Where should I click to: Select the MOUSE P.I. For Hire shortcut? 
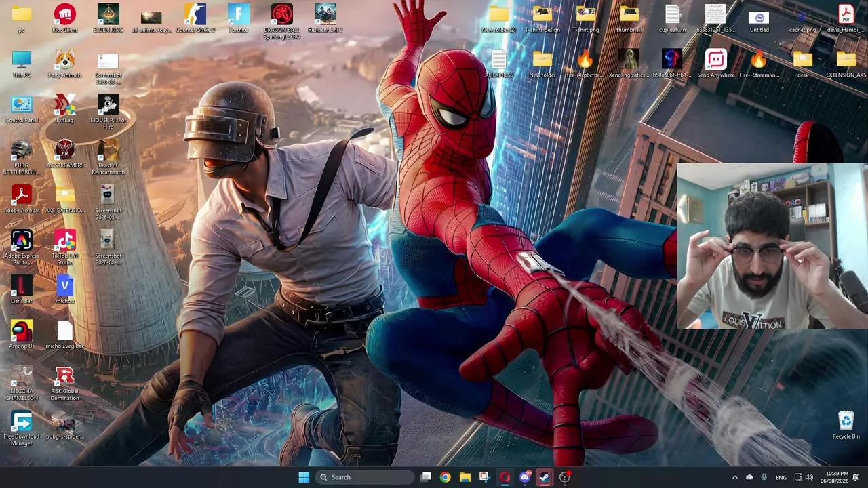coord(108,113)
